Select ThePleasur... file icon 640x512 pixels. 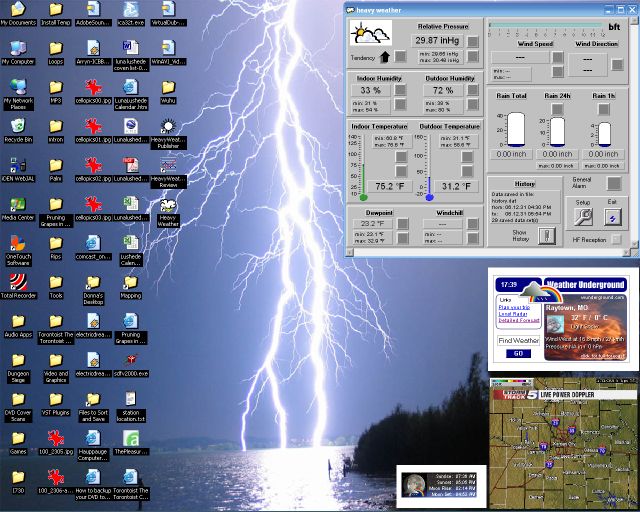pos(131,443)
